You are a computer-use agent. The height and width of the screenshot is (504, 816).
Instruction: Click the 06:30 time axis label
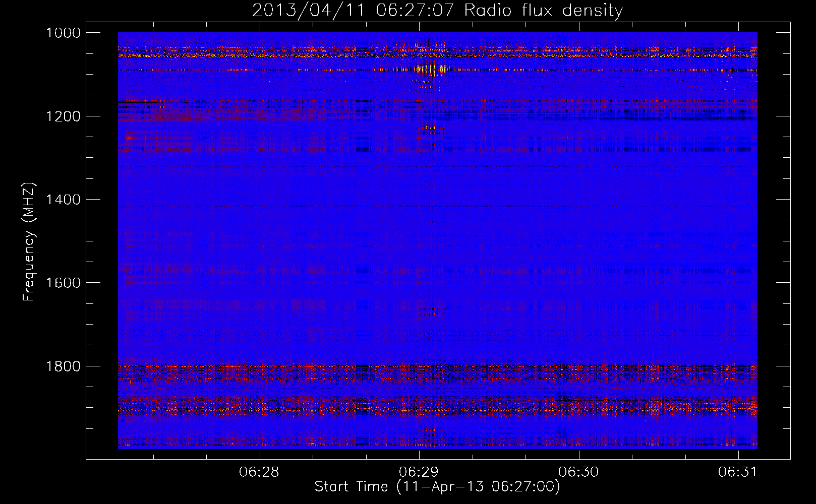click(x=578, y=472)
